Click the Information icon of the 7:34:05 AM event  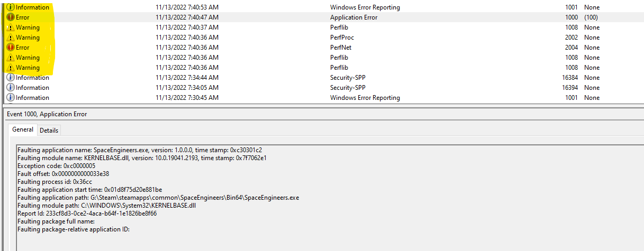tap(11, 88)
